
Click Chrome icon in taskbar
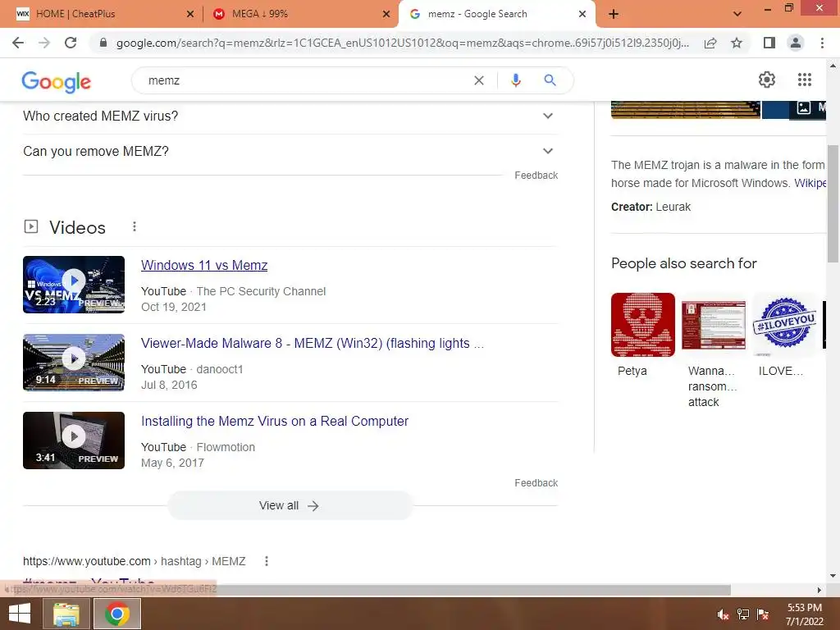[117, 614]
